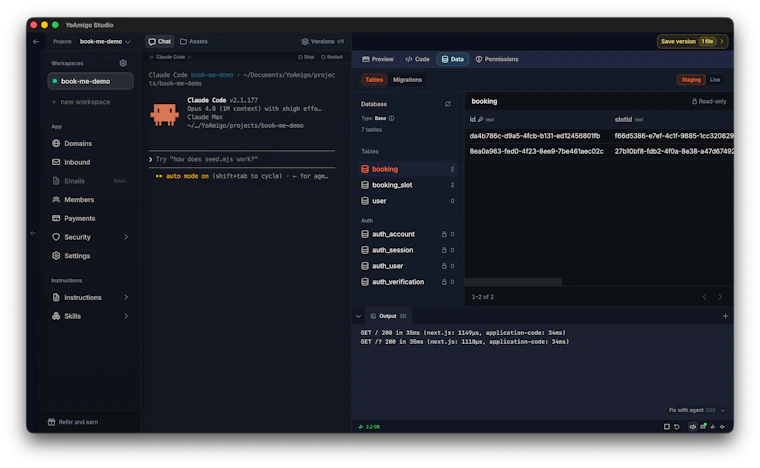Expand the Instructions chevron
760x468 pixels.
click(x=126, y=297)
